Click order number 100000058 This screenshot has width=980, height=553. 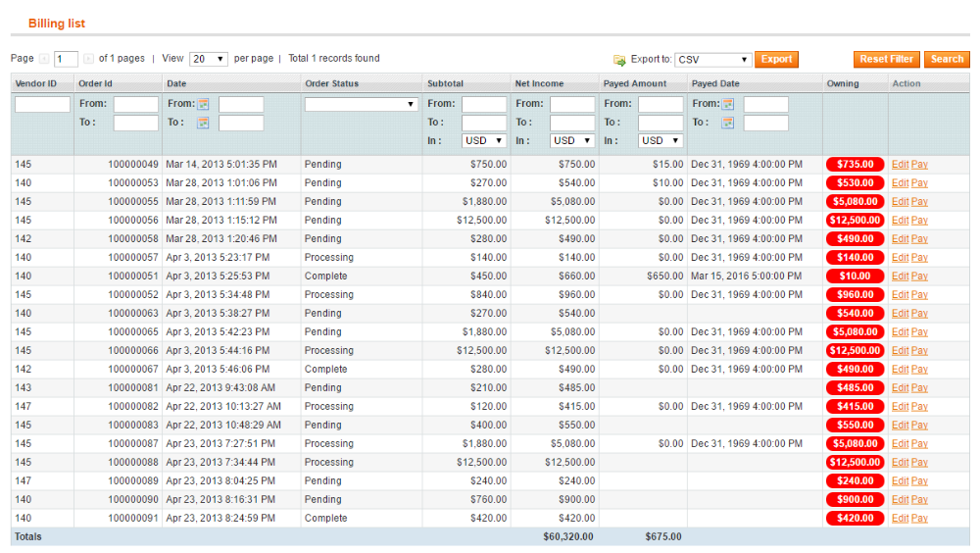(133, 239)
